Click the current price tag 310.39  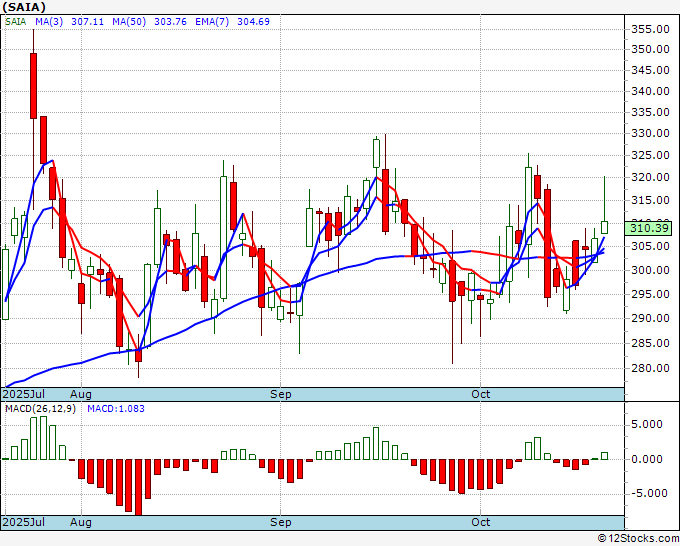tap(648, 228)
